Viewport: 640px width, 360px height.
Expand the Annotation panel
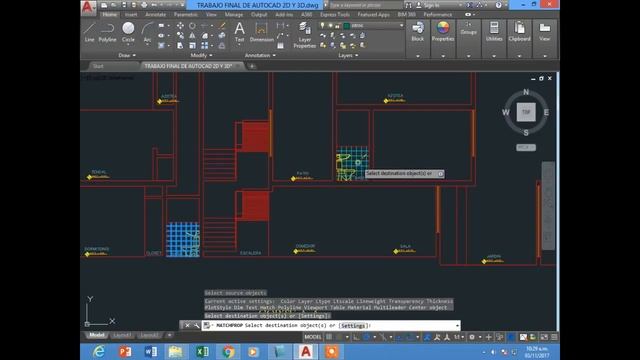[260, 55]
